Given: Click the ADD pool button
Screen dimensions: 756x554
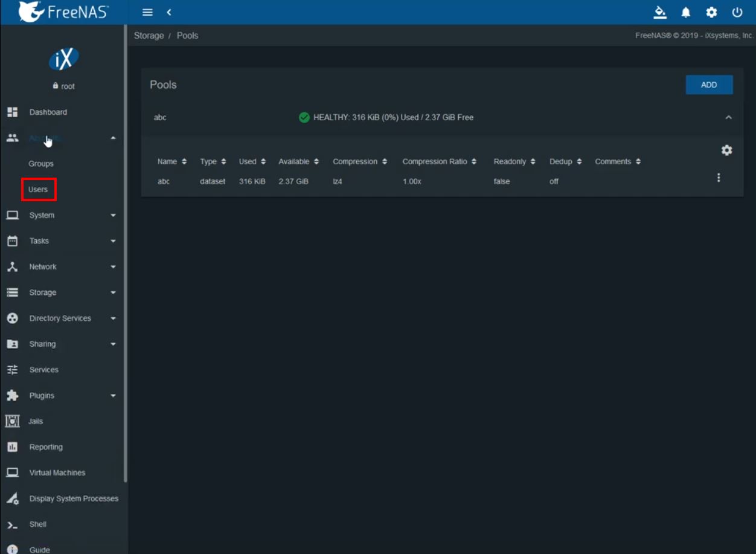Looking at the screenshot, I should pos(709,85).
